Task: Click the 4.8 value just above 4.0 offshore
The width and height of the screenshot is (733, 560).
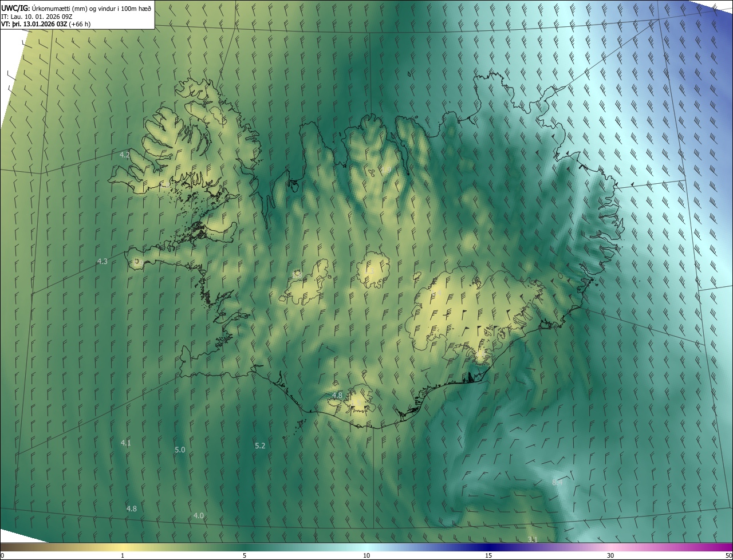Action: pyautogui.click(x=131, y=508)
